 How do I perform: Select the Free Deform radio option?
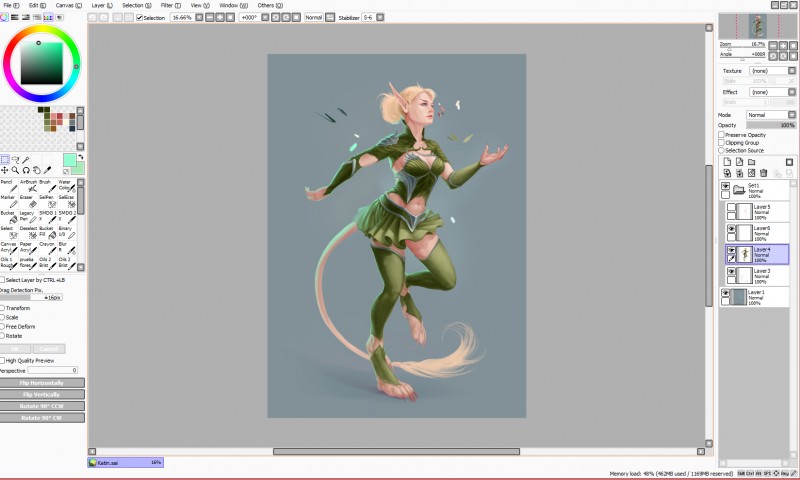click(x=3, y=326)
